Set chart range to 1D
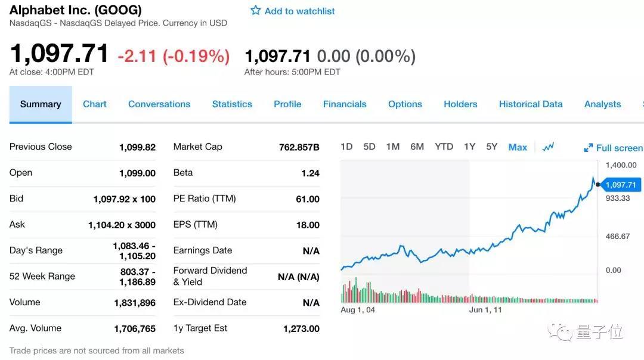 pos(346,147)
